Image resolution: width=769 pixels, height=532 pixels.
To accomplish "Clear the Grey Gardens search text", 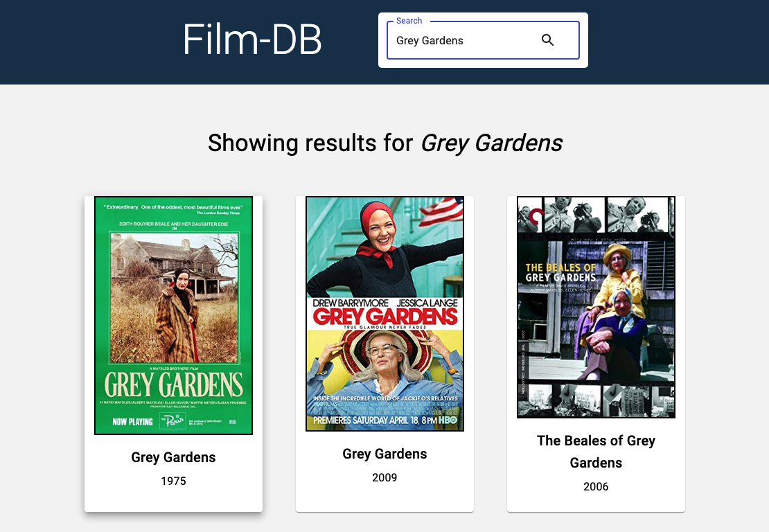I will (428, 40).
